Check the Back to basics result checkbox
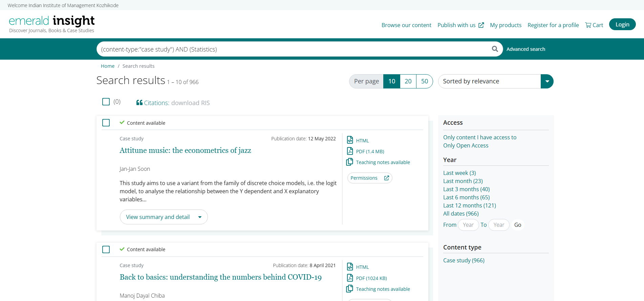644x301 pixels. [106, 249]
